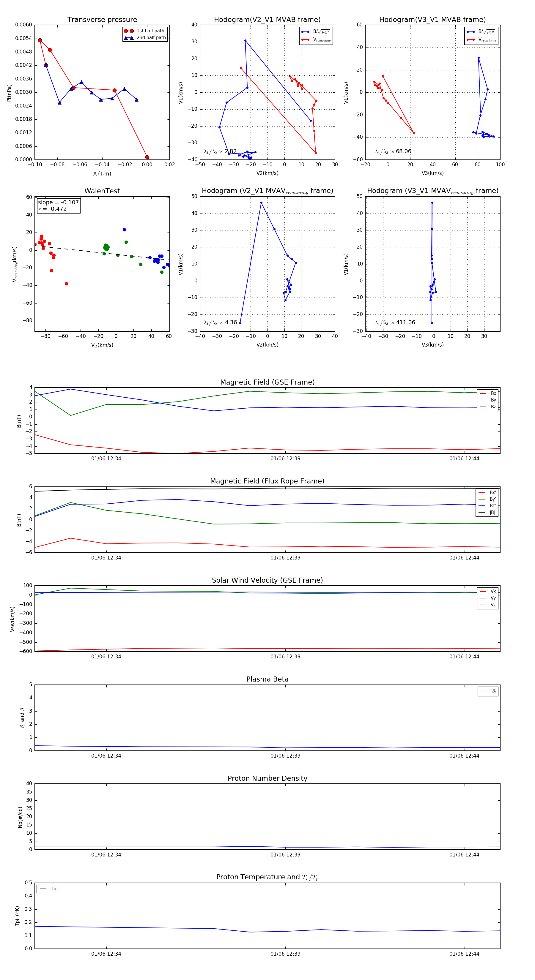Click the '2nd half path' legend entry

click(x=145, y=38)
